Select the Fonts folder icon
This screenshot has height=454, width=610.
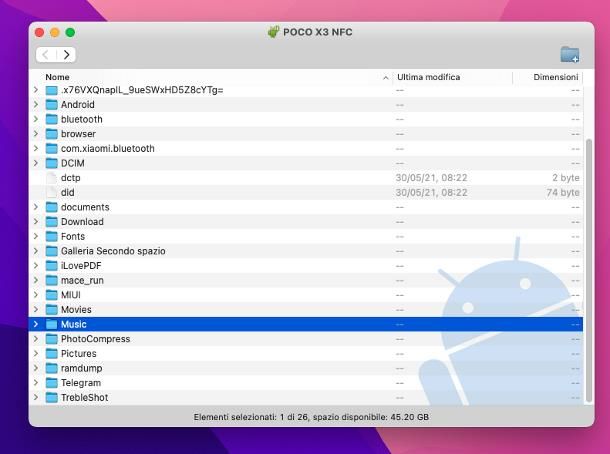[x=51, y=237]
